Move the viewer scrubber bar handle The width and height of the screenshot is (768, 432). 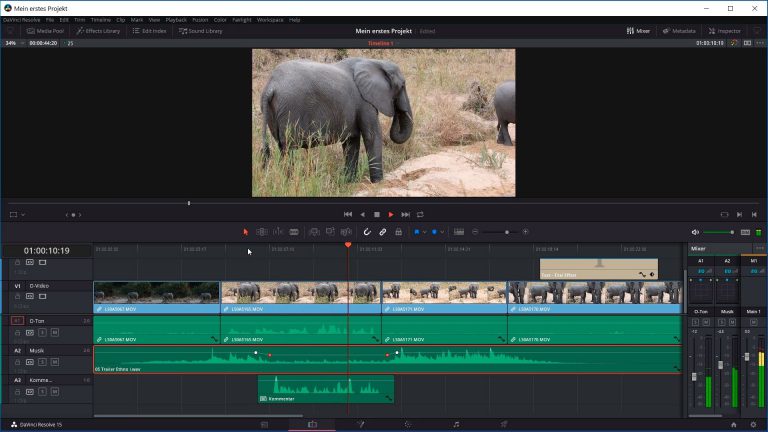189,203
